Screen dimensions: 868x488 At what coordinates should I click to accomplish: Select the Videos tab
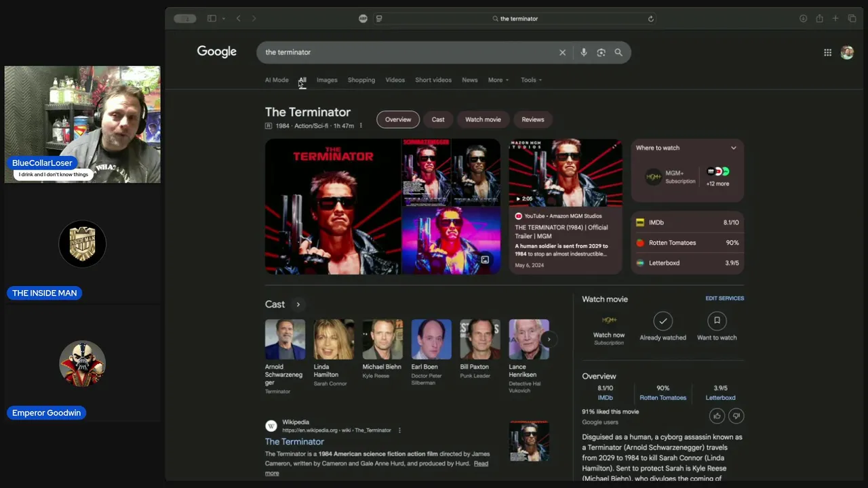[395, 80]
